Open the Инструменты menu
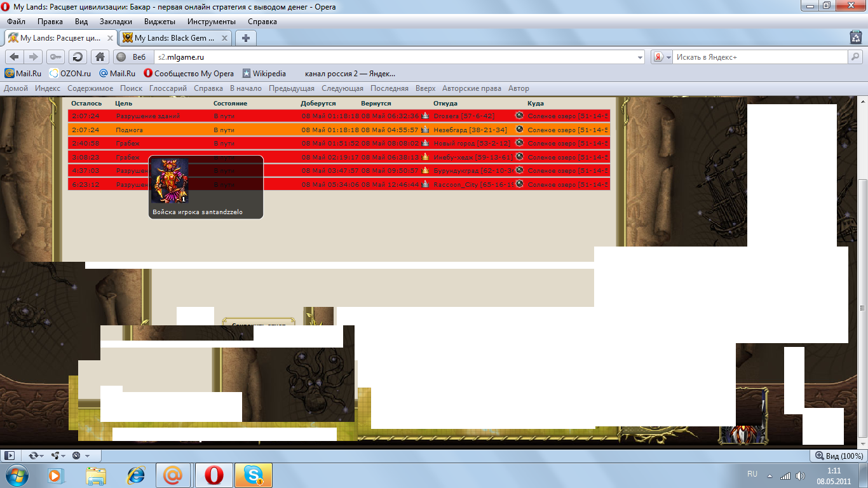The height and width of the screenshot is (488, 868). tap(211, 22)
